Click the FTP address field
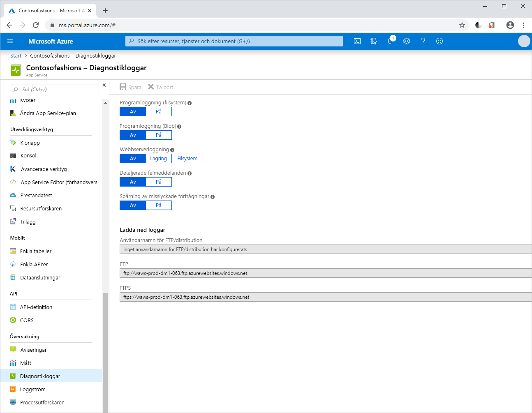This screenshot has height=413, width=532. tap(326, 273)
